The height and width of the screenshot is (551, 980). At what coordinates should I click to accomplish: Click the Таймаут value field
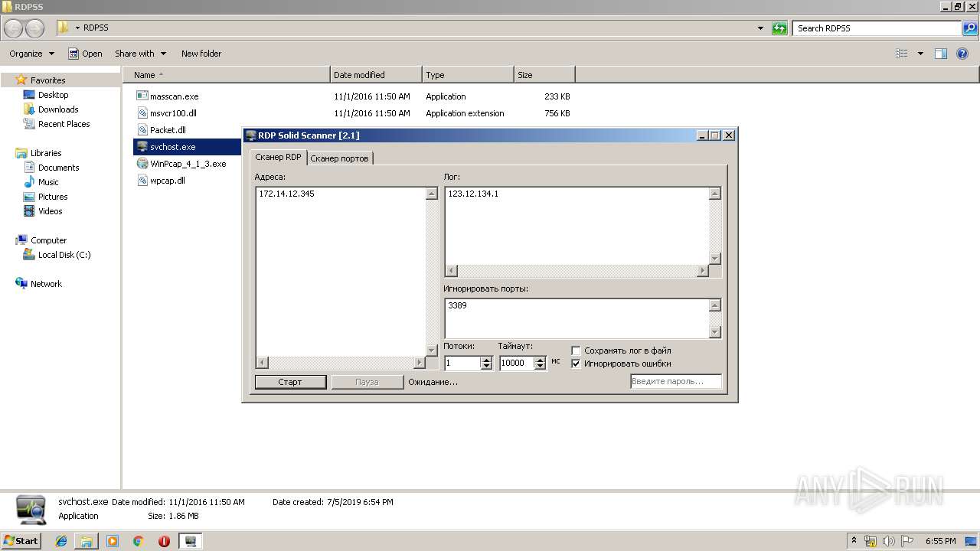(x=517, y=364)
